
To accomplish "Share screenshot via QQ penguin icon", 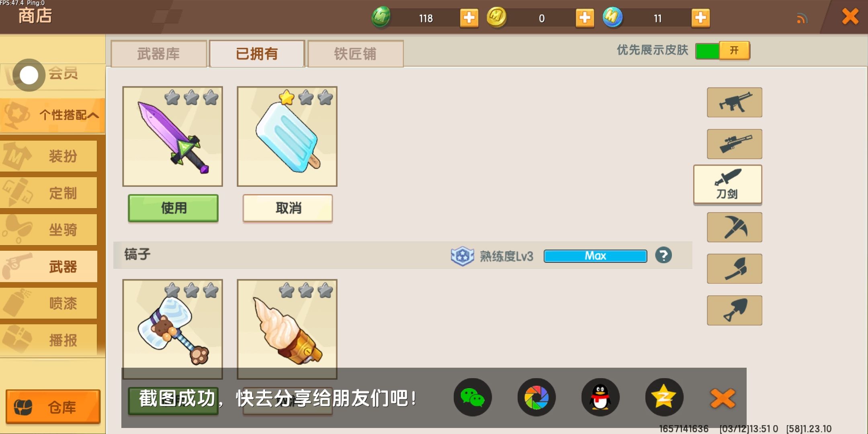I will point(600,397).
